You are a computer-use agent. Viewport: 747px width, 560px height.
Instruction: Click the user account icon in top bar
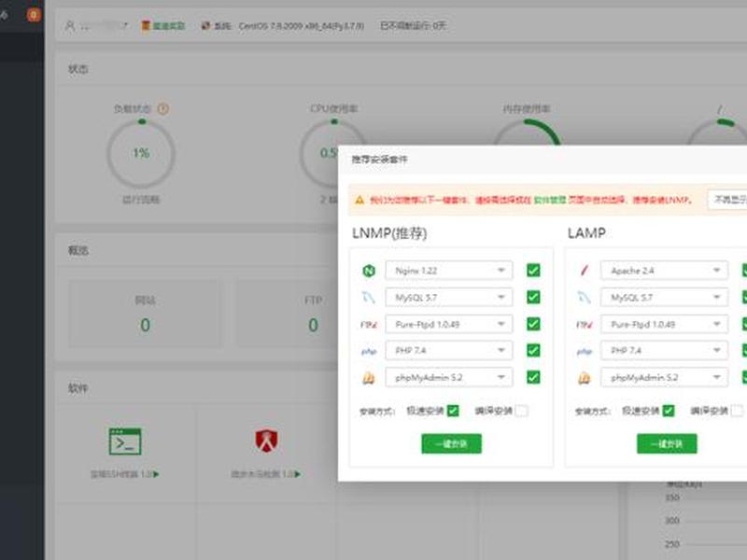[69, 26]
